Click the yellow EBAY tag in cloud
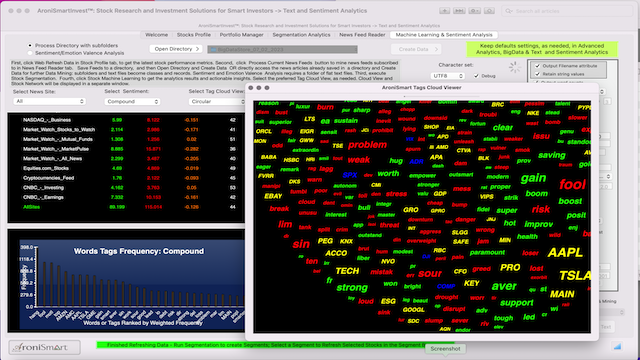The width and height of the screenshot is (640, 360). 273,196
